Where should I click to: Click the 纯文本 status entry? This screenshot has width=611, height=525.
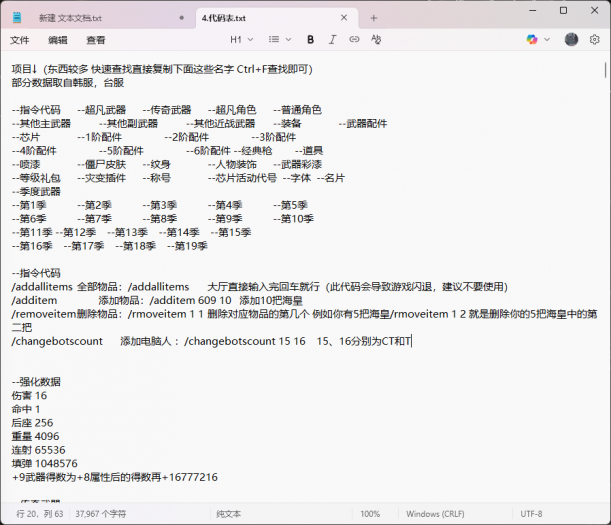click(228, 514)
